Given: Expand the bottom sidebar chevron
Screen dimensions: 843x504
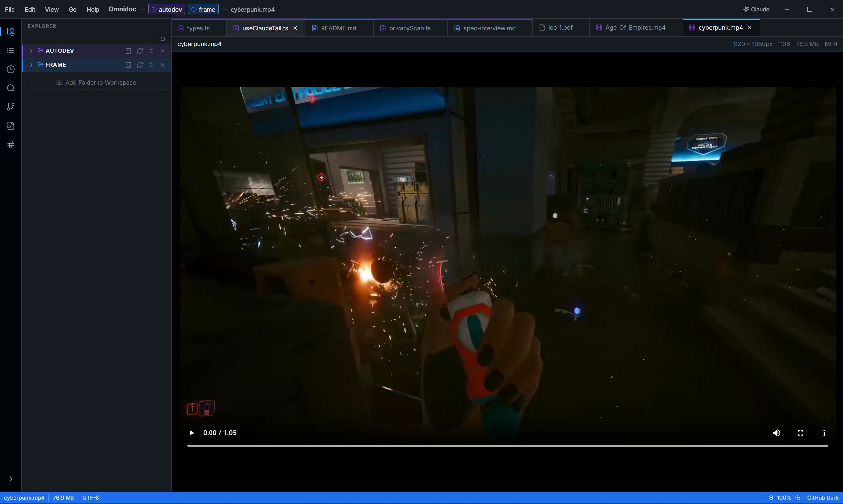Looking at the screenshot, I should pyautogui.click(x=11, y=479).
